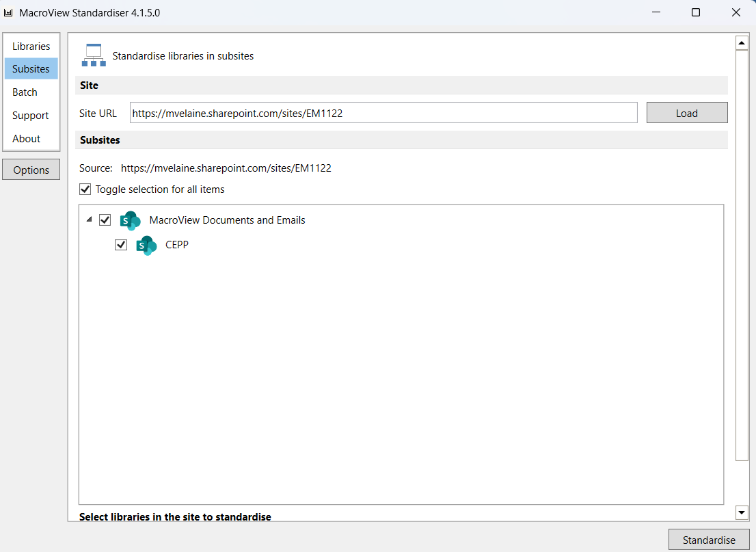Image resolution: width=756 pixels, height=552 pixels.
Task: Click the Site section header
Action: point(401,86)
